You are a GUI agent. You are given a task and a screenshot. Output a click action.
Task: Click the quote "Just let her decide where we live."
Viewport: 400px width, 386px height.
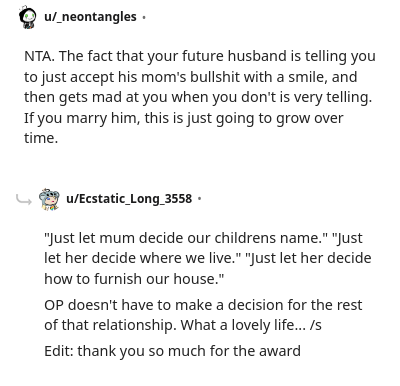point(143,258)
